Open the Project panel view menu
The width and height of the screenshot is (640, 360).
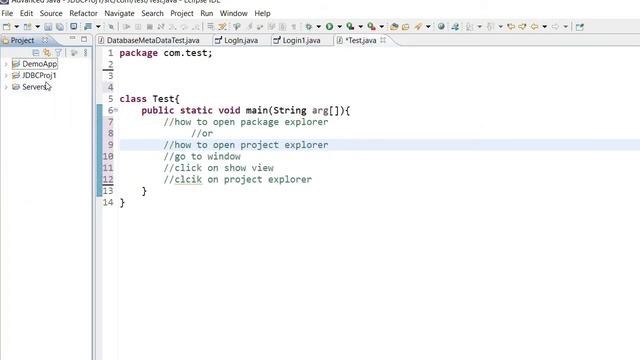click(x=85, y=53)
